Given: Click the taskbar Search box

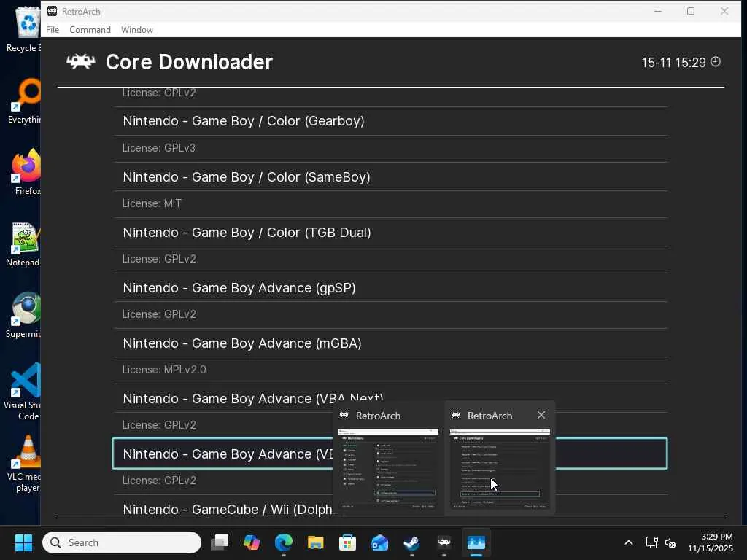Looking at the screenshot, I should (122, 542).
